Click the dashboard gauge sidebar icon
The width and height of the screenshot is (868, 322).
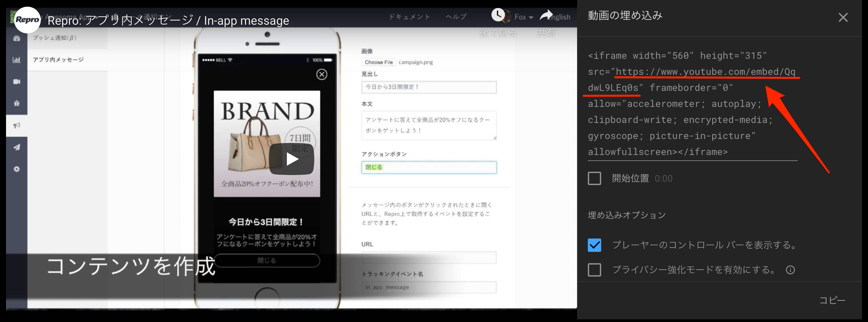tap(16, 38)
